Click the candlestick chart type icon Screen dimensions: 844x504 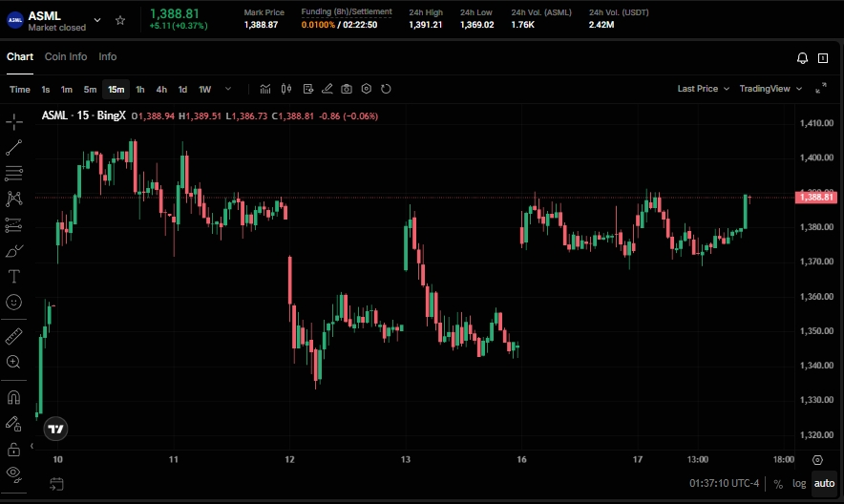click(285, 89)
